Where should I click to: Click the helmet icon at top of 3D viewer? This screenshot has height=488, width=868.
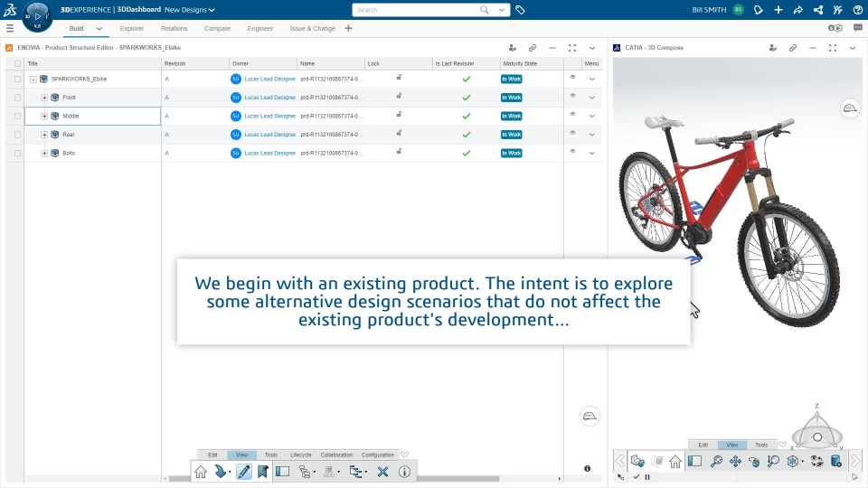click(x=850, y=108)
